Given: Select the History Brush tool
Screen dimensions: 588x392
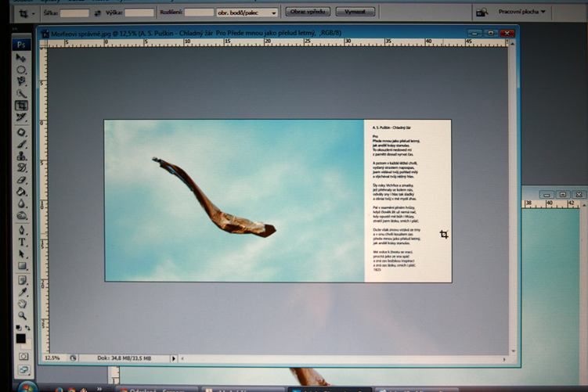Looking at the screenshot, I should click(21, 168).
